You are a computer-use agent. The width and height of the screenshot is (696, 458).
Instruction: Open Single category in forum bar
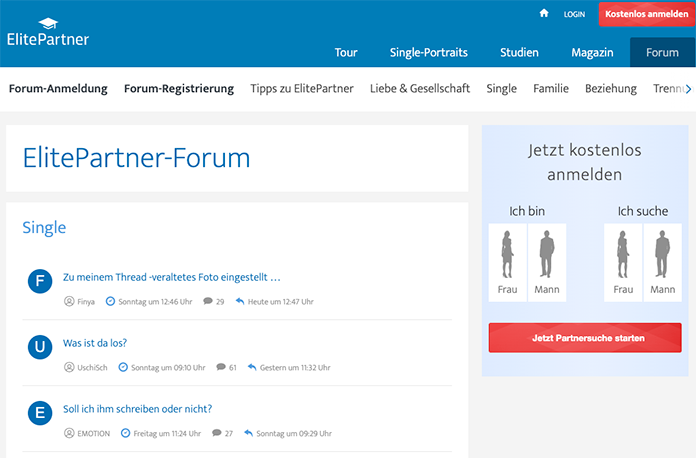click(x=502, y=88)
